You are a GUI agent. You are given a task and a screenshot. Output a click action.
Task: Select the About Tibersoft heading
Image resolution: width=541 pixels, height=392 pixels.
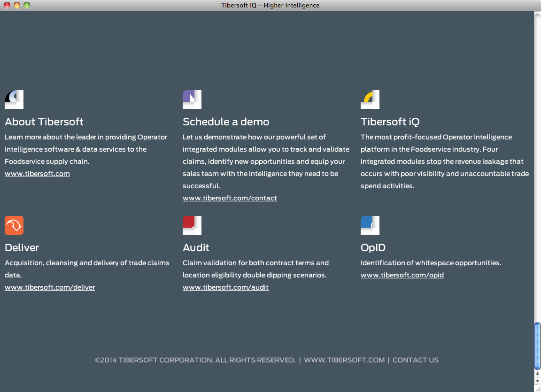tap(44, 122)
